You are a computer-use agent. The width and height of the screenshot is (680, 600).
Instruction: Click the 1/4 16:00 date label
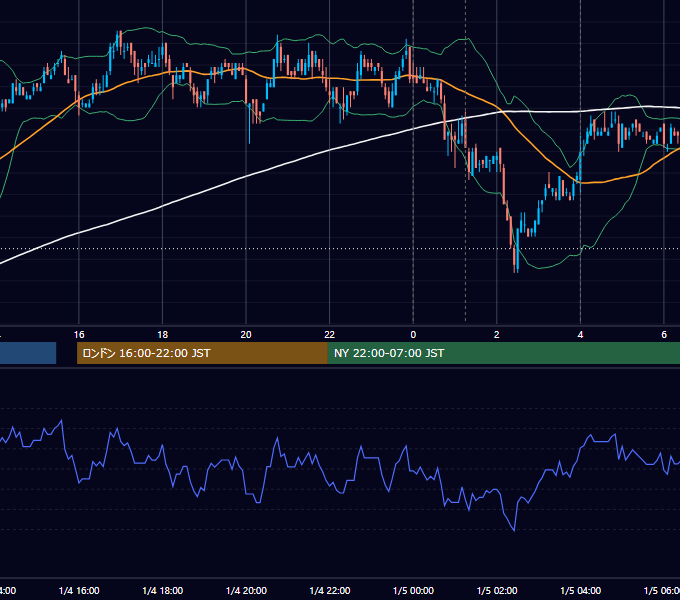[x=79, y=590]
